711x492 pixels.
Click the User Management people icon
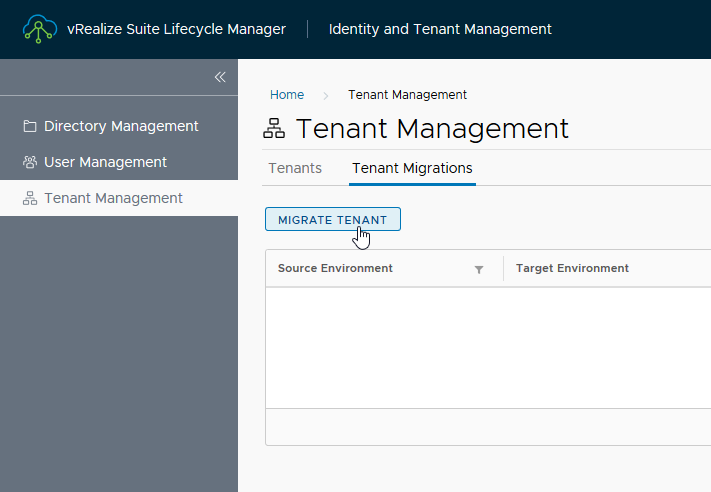30,162
